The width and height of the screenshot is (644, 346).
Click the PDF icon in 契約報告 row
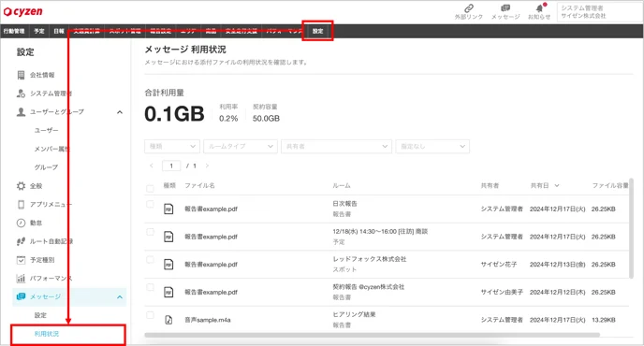point(168,293)
